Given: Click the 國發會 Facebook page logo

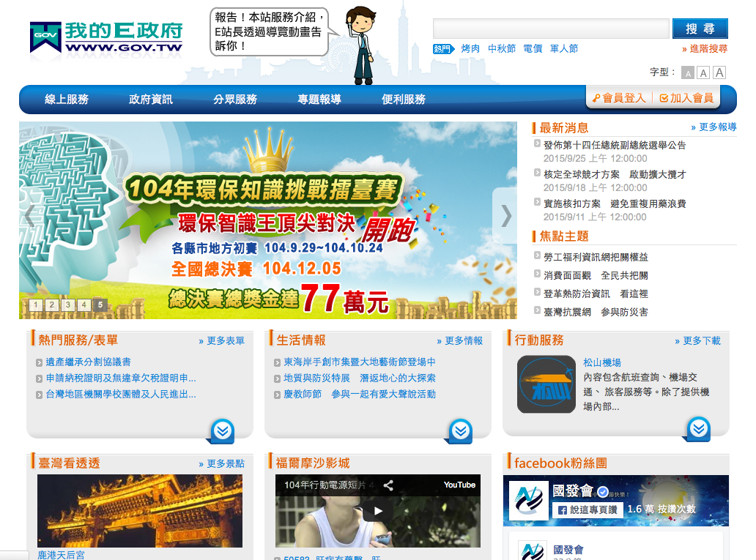Looking at the screenshot, I should pyautogui.click(x=529, y=500).
